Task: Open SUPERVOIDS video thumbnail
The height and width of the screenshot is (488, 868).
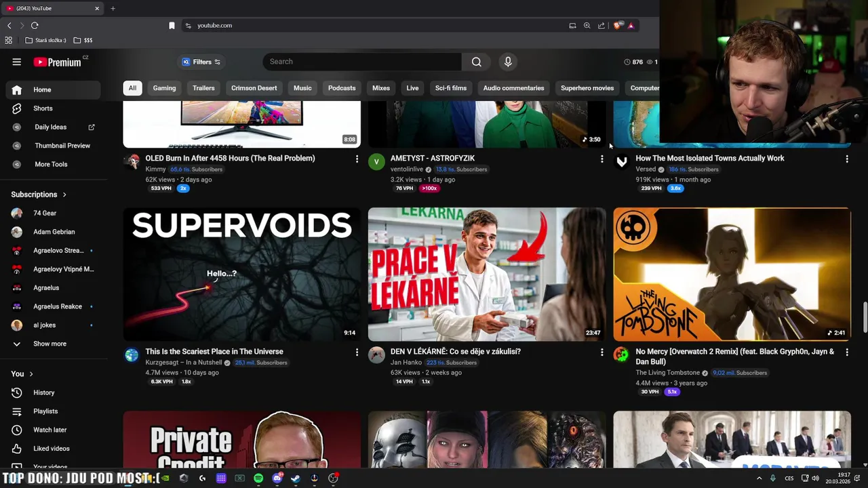Action: tap(242, 274)
